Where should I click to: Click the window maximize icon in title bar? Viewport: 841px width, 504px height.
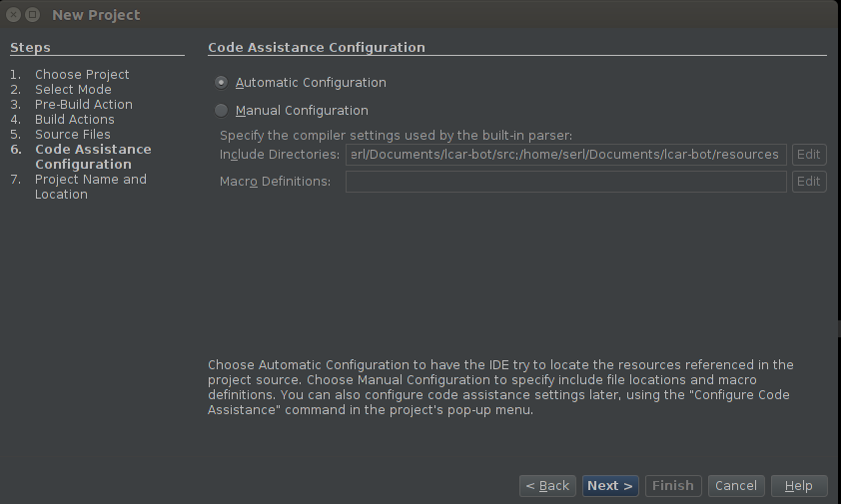click(33, 15)
